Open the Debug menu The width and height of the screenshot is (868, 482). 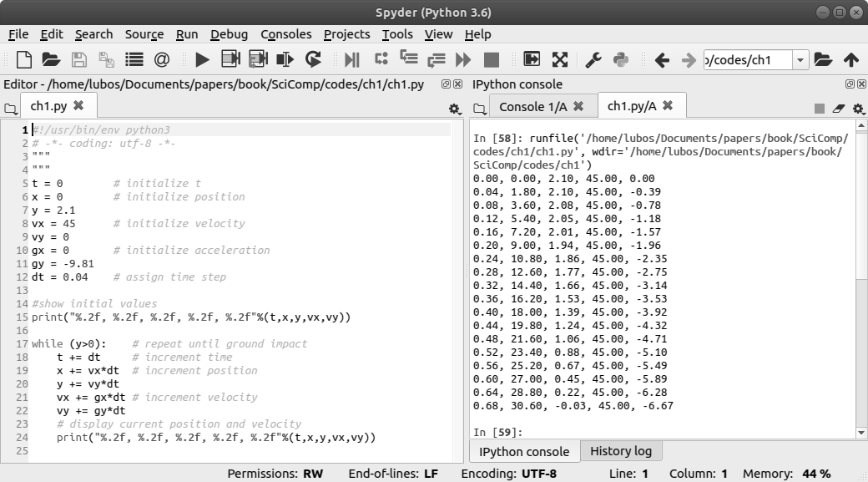229,34
